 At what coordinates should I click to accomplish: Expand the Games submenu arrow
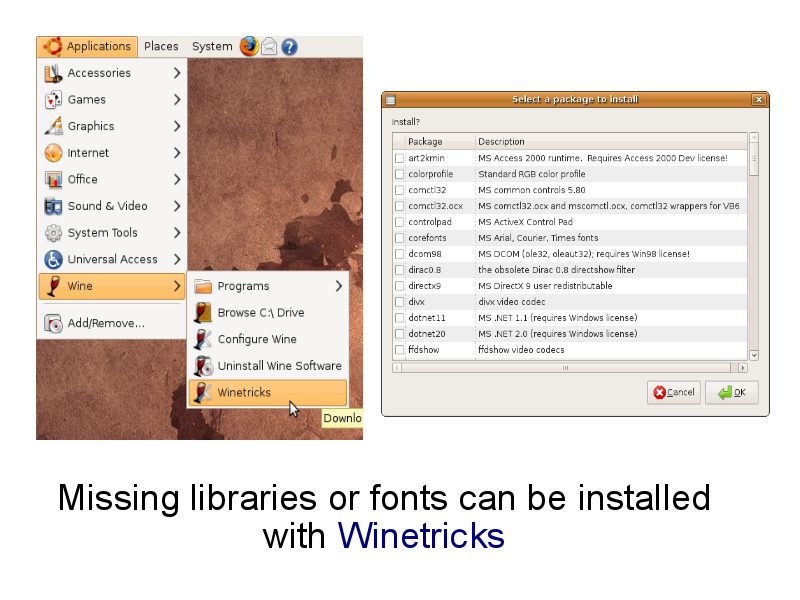click(177, 100)
